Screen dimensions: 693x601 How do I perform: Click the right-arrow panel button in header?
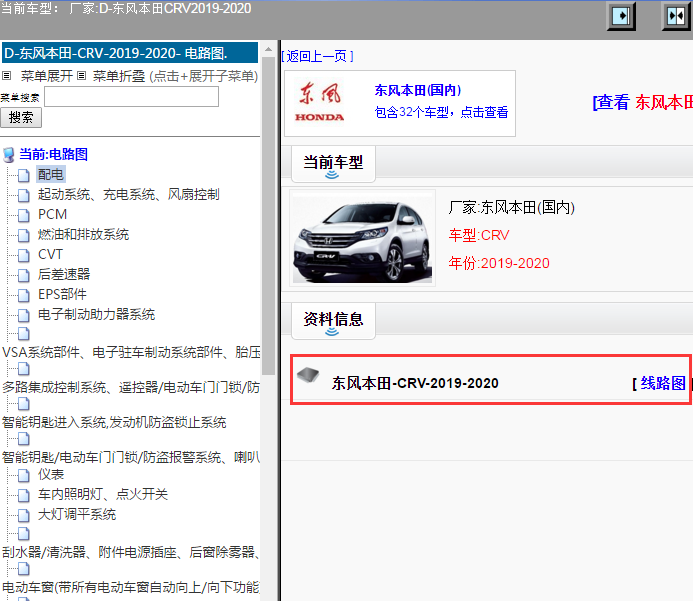[x=621, y=16]
